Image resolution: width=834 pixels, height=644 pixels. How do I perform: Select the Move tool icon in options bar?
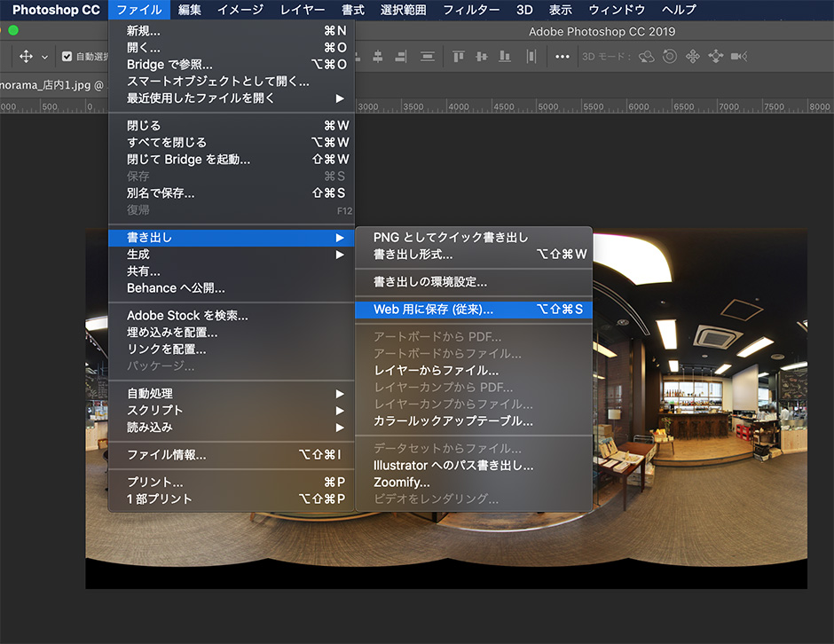[26, 56]
